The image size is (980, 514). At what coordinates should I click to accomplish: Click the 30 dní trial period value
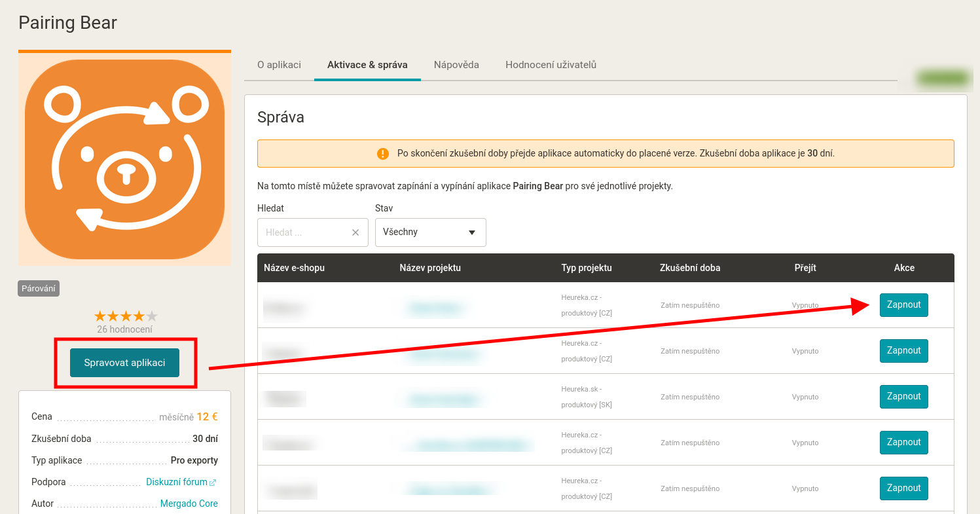tap(205, 439)
